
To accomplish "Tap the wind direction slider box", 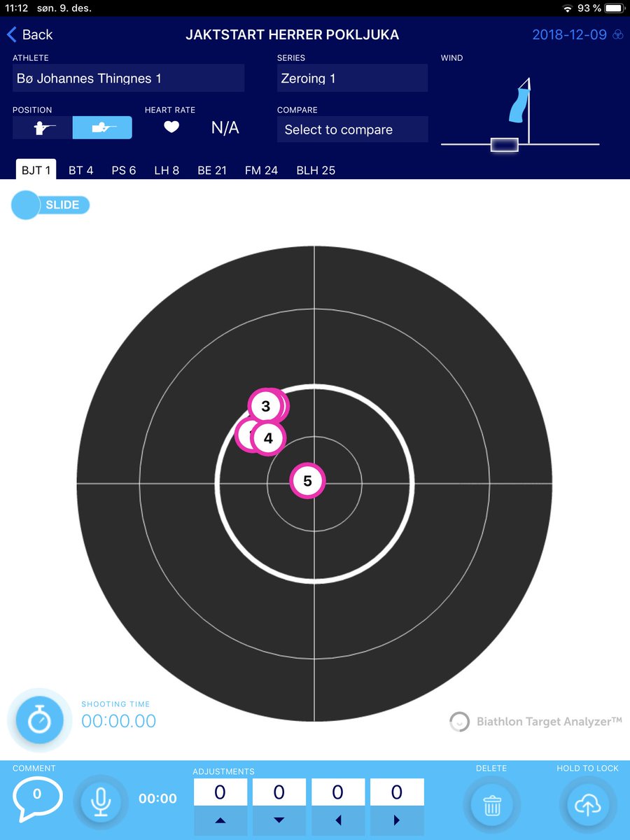I will [x=504, y=145].
